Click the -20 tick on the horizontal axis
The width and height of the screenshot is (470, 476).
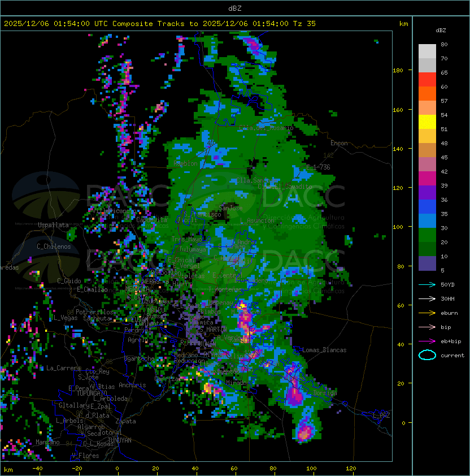pyautogui.click(x=77, y=469)
